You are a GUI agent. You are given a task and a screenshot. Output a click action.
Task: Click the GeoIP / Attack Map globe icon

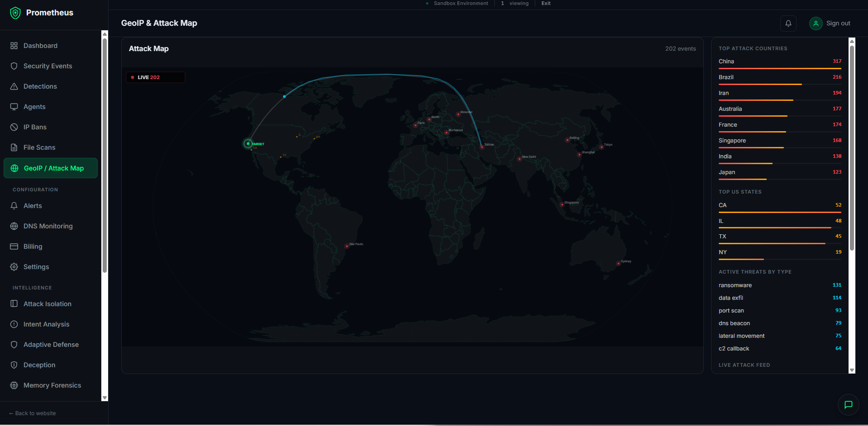click(x=14, y=168)
